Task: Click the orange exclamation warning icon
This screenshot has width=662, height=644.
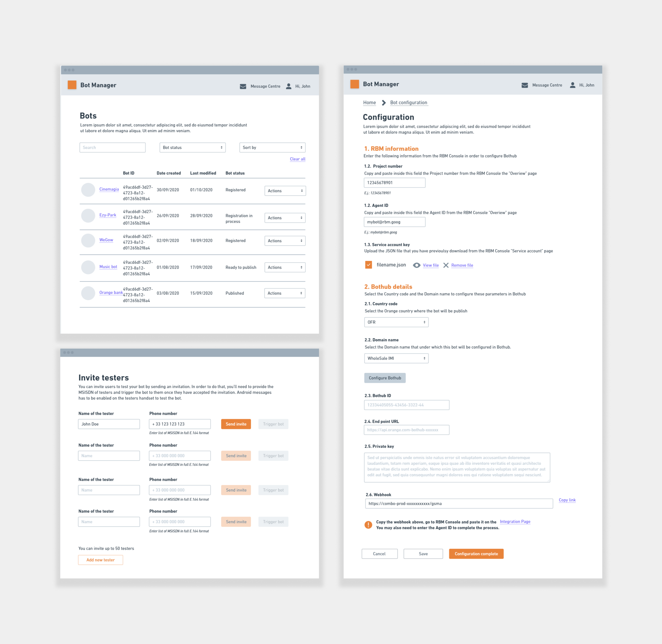Action: (368, 525)
